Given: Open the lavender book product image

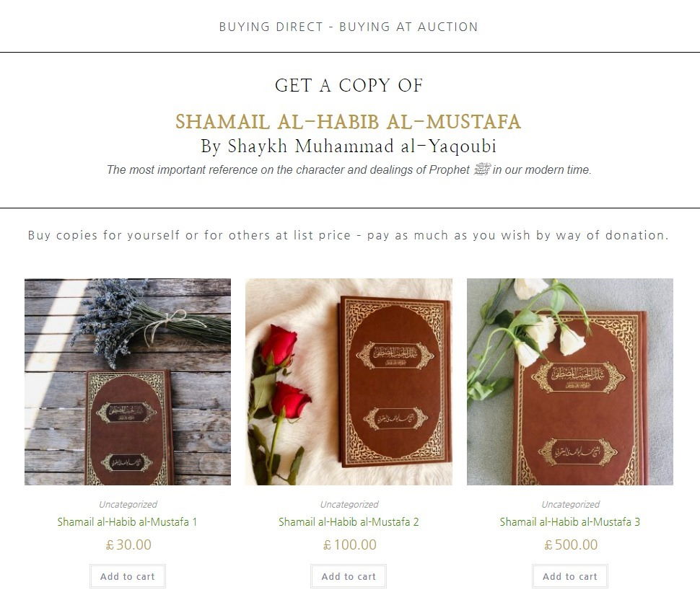Looking at the screenshot, I should [128, 382].
